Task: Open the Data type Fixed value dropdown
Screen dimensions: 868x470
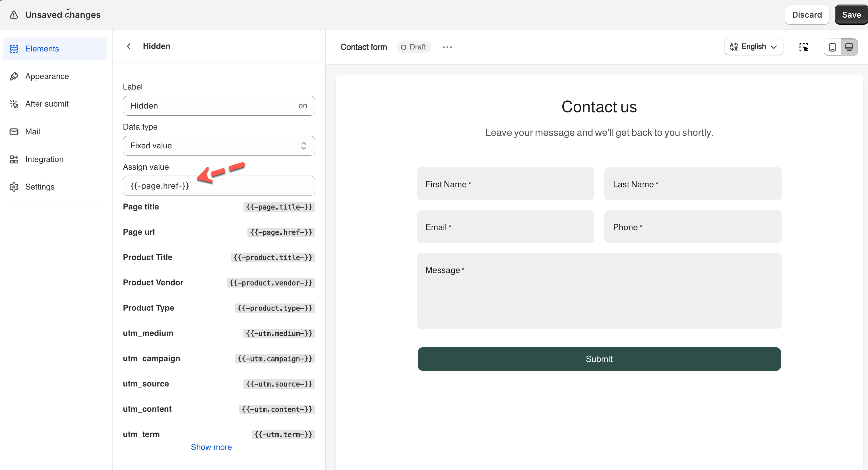Action: [219, 146]
